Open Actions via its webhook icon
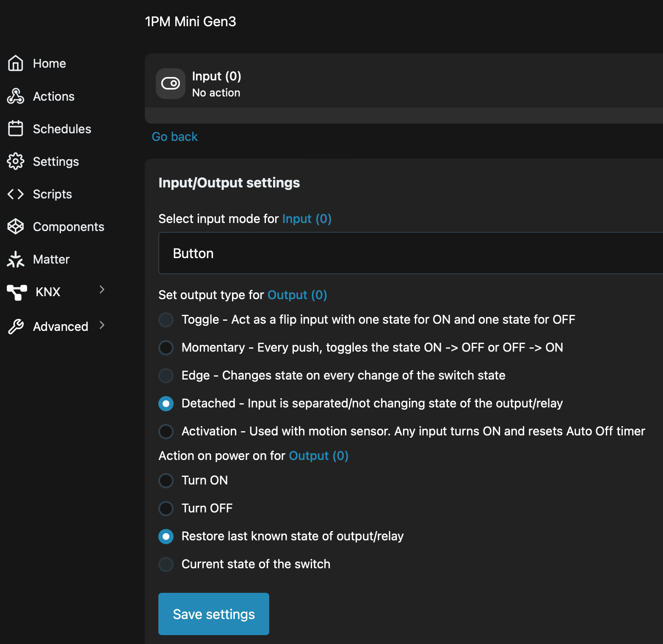This screenshot has width=663, height=644. [16, 96]
